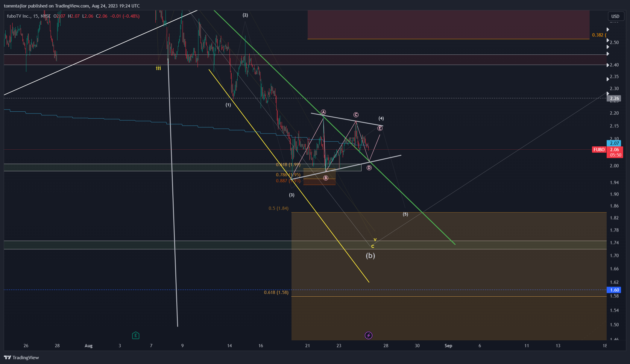
Task: Select the circled D wave label
Action: coord(369,168)
